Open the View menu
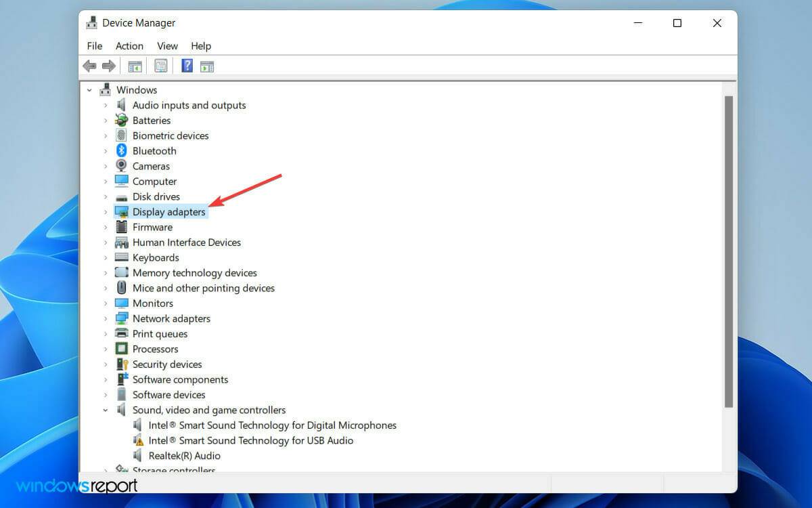Screen dimensions: 812x508 167,46
